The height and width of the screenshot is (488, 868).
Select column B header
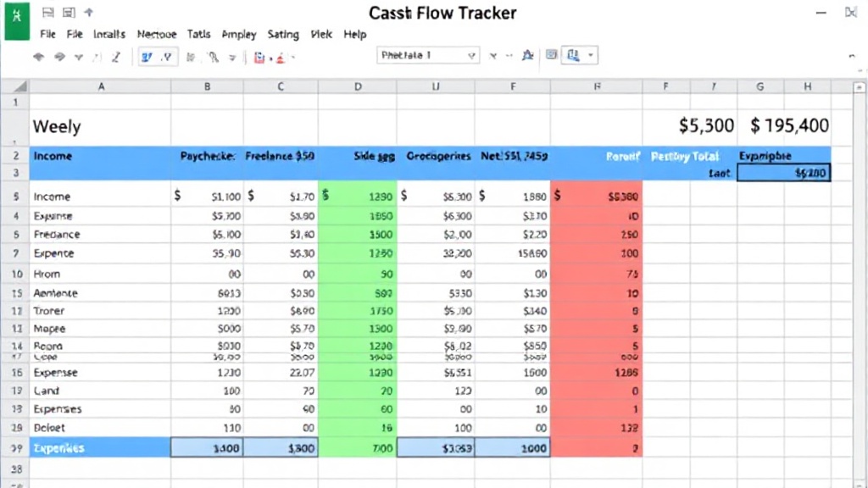click(x=207, y=86)
